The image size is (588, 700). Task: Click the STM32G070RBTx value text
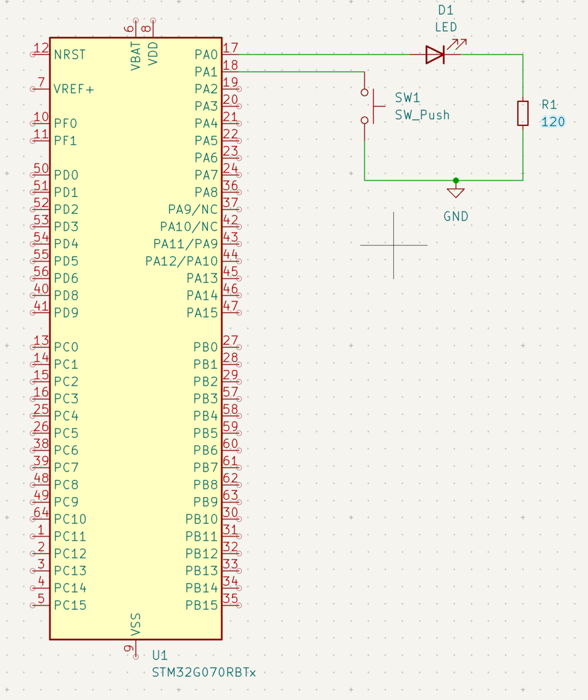204,673
